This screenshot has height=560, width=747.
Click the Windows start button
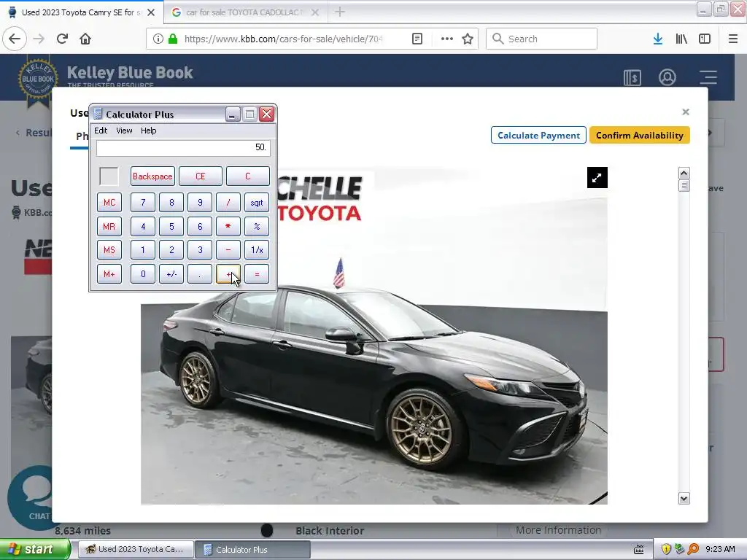[35, 549]
